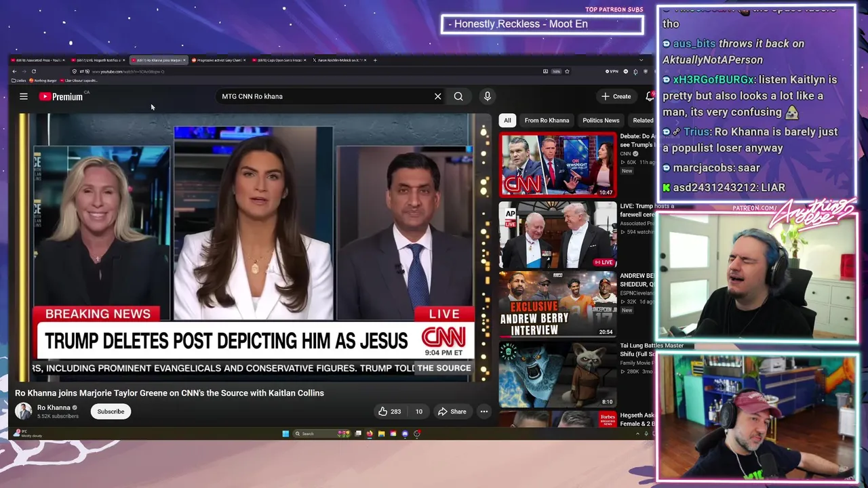Open File Explorer from the taskbar

click(x=381, y=434)
